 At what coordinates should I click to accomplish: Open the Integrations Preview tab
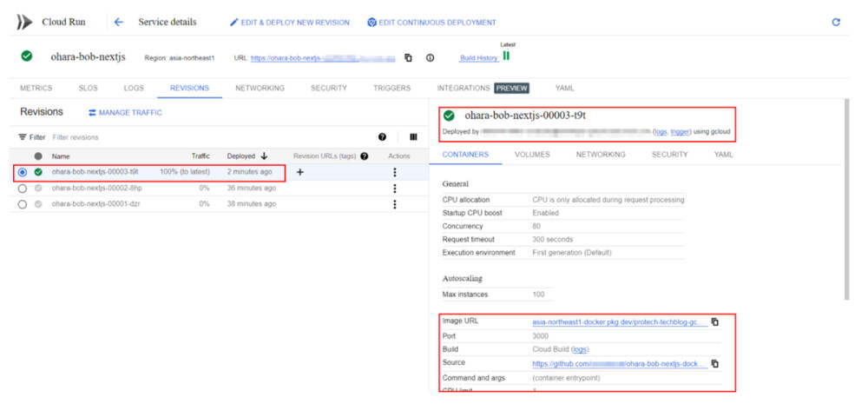click(x=483, y=88)
